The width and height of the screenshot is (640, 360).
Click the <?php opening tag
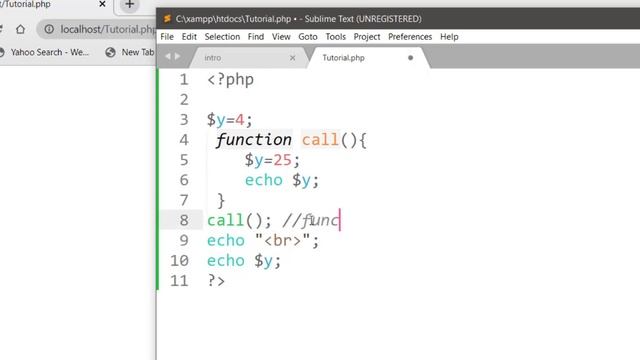(x=231, y=80)
